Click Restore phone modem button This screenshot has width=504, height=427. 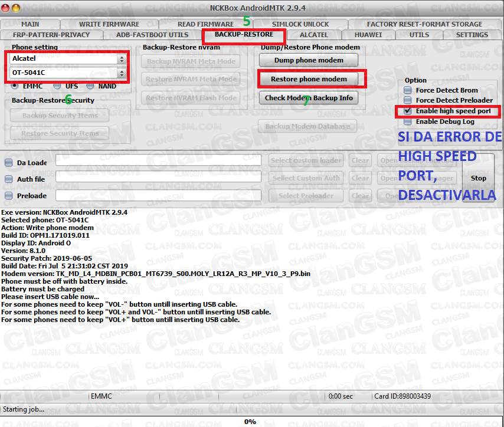(309, 79)
